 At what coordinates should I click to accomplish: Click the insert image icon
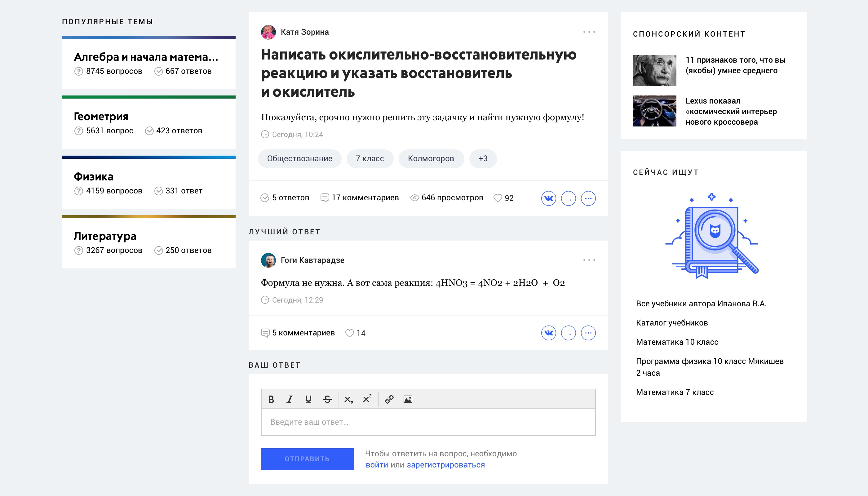[x=408, y=399]
